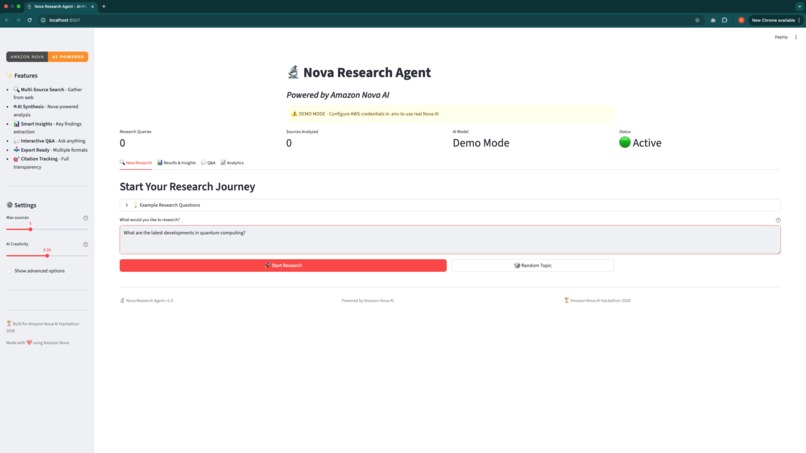Image resolution: width=806 pixels, height=453 pixels.
Task: Click the 'Start Your Research Journey' heading
Action: tap(187, 186)
